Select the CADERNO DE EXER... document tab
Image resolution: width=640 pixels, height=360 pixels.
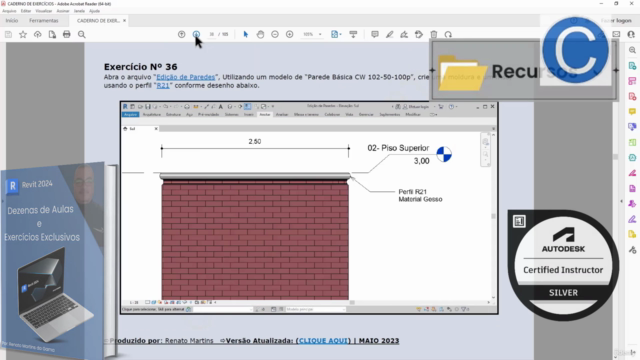pos(98,20)
